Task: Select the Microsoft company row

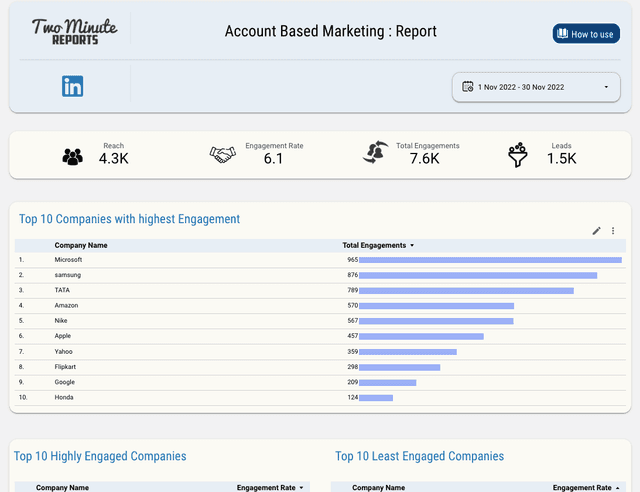Action: pos(320,260)
